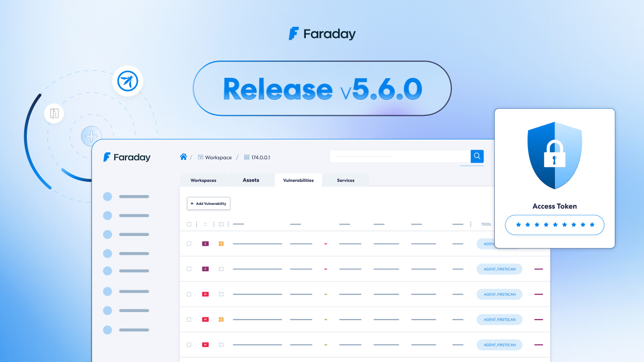This screenshot has width=644, height=362.
Task: Tick the select-all checkbox in the table header
Action: 189,224
